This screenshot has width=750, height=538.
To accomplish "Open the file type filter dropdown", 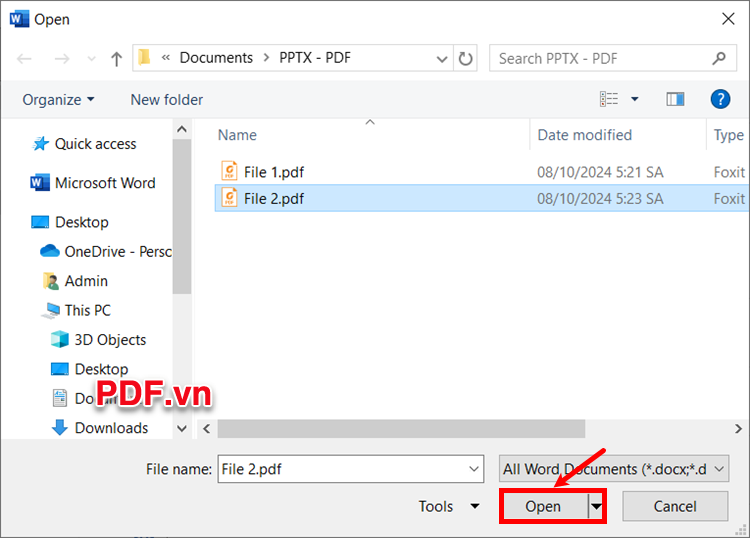I will 614,469.
